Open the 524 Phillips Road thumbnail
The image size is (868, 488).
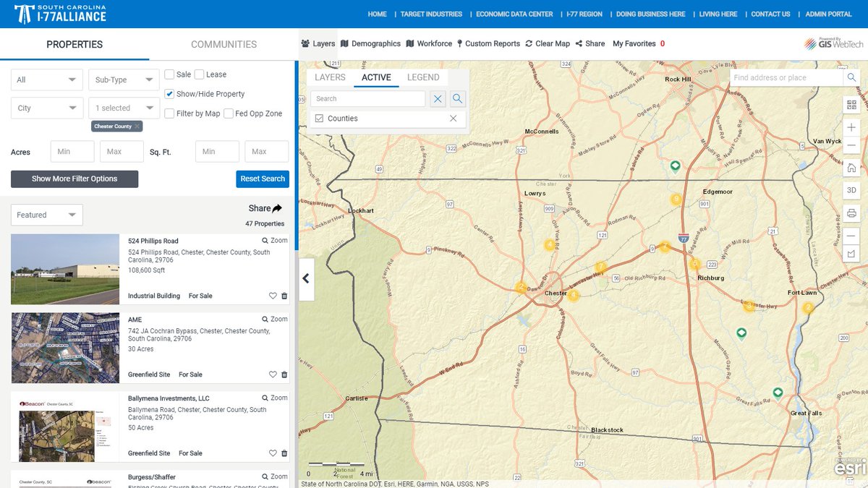point(65,269)
